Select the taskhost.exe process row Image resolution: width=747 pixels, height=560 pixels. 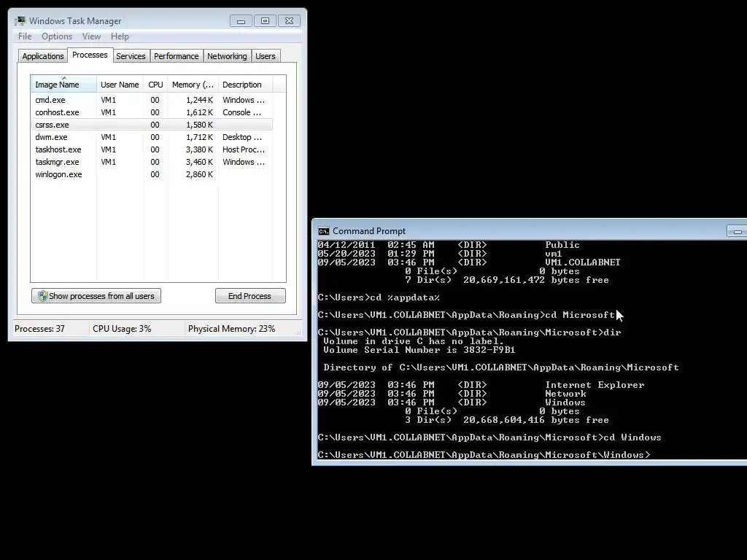click(x=152, y=149)
